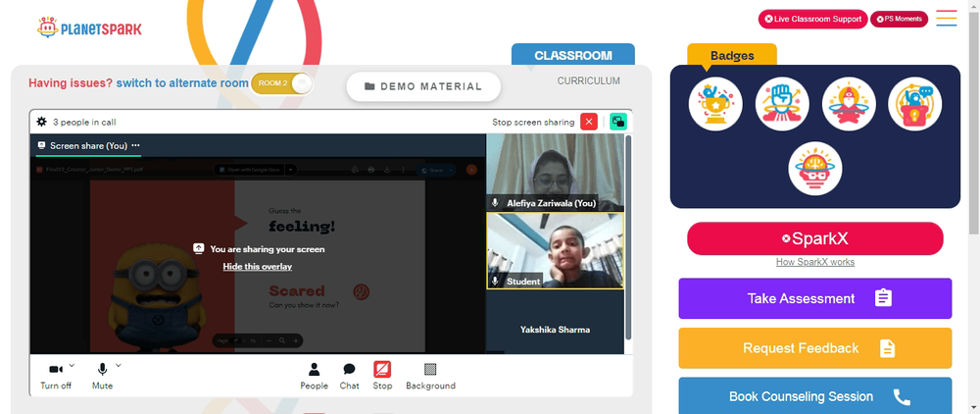Open Screen share three-dot options
The height and width of the screenshot is (414, 980).
click(135, 145)
